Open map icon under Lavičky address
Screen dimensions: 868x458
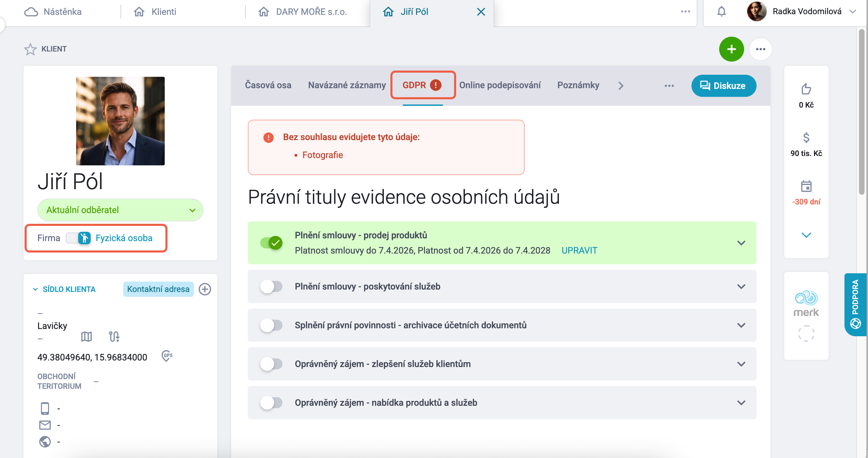[87, 336]
